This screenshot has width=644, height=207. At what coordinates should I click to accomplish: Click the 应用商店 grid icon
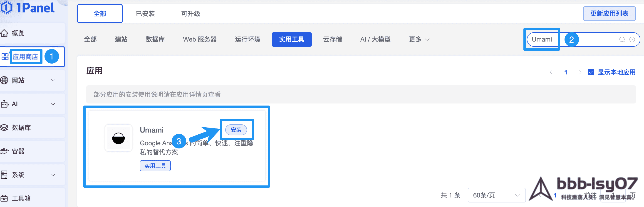pos(5,57)
